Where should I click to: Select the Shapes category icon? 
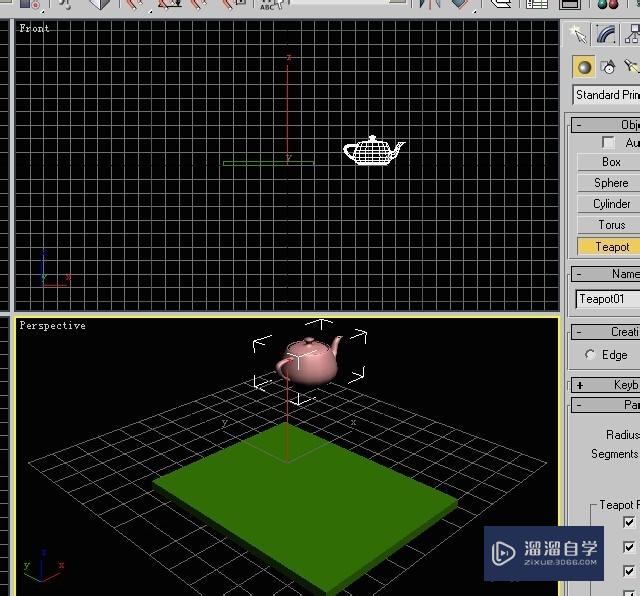pyautogui.click(x=609, y=67)
